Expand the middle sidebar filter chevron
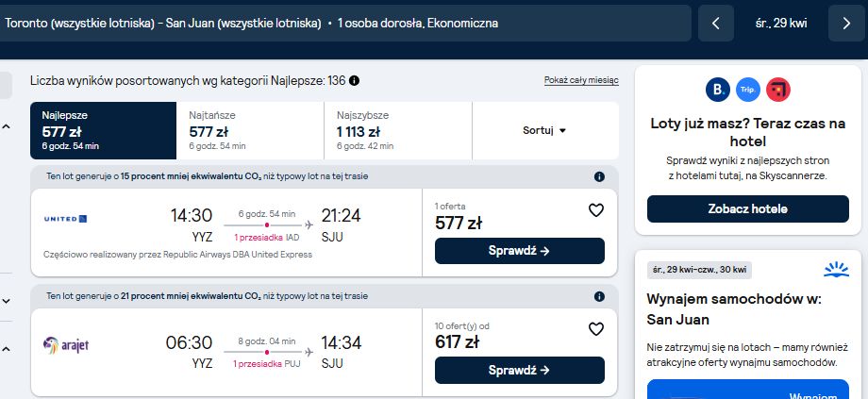The image size is (868, 399). 6,302
